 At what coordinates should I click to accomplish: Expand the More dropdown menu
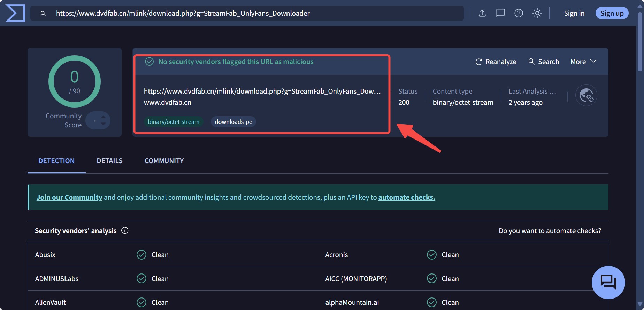tap(583, 62)
